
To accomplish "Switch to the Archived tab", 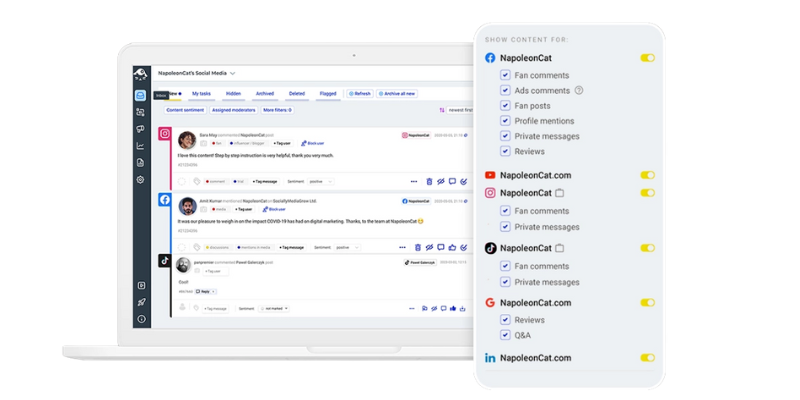I will (264, 93).
